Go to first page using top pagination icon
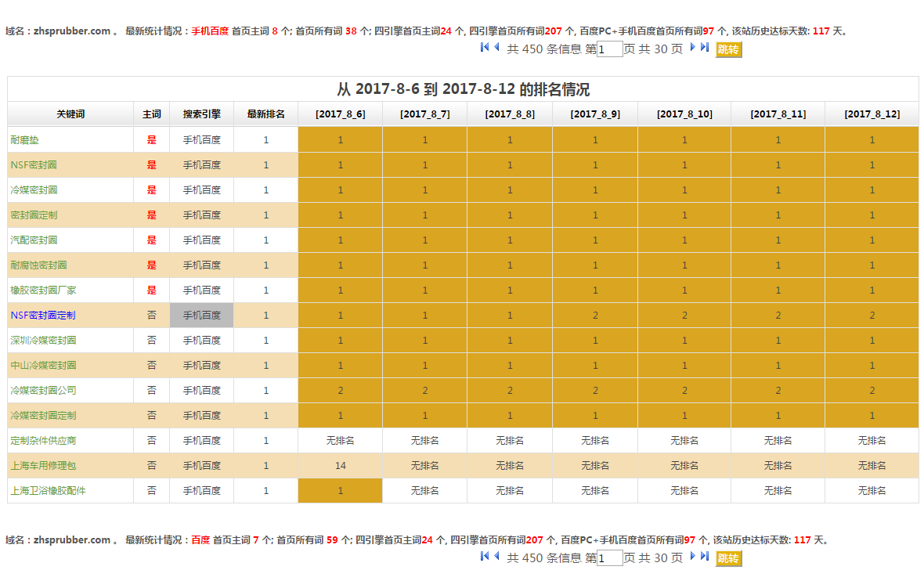This screenshot has width=924, height=570. click(485, 48)
